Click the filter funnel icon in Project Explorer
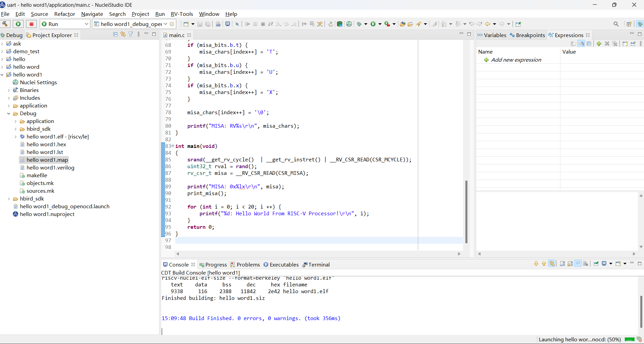644x344 pixels. click(131, 34)
